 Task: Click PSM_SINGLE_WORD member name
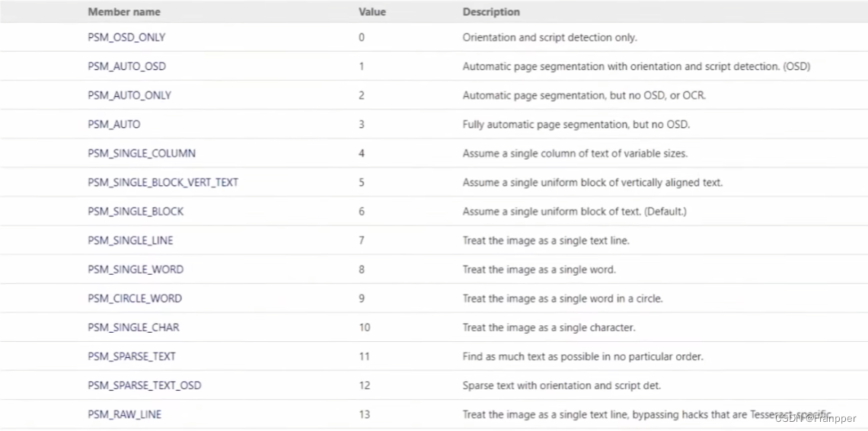pos(135,270)
